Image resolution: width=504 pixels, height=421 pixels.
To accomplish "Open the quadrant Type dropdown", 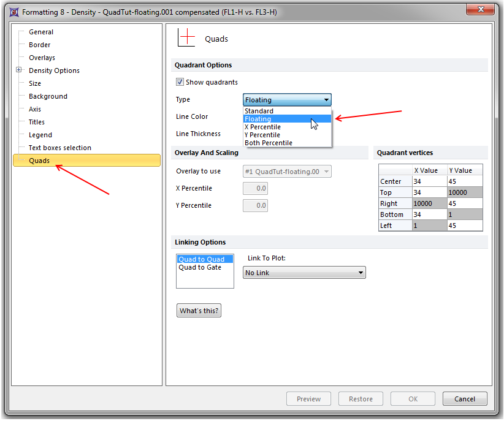I will (287, 100).
